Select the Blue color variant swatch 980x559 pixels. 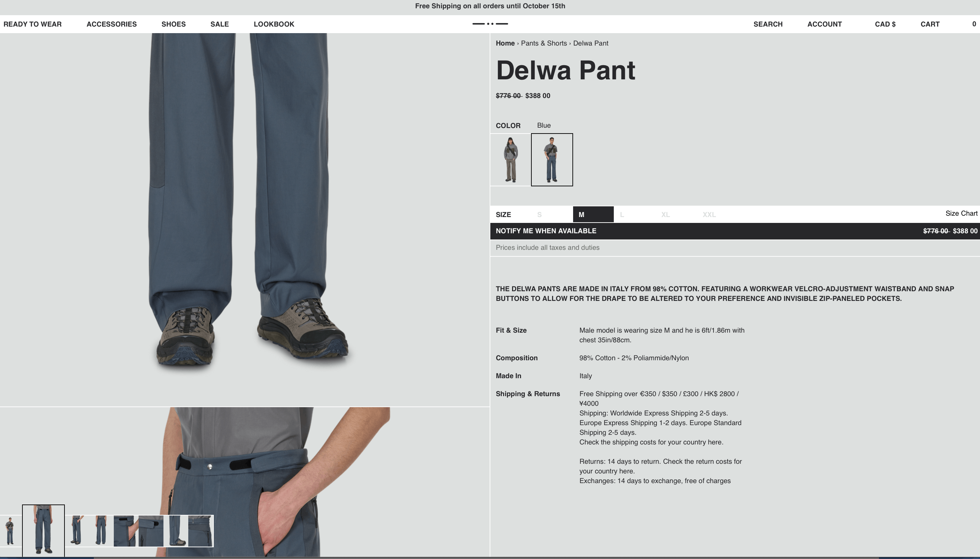(x=552, y=160)
